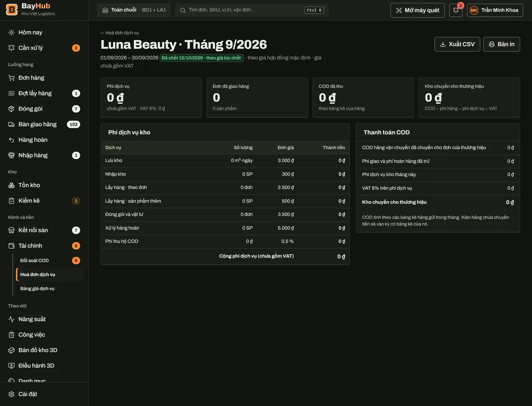532x406 pixels.
Task: Open Hôm nay sun icon
Action: (x=11, y=32)
